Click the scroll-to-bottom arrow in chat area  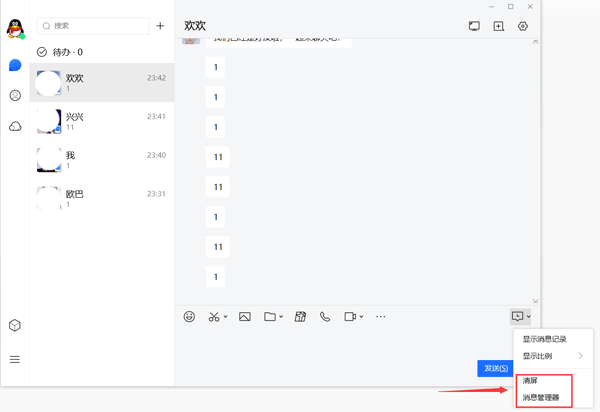point(535,301)
